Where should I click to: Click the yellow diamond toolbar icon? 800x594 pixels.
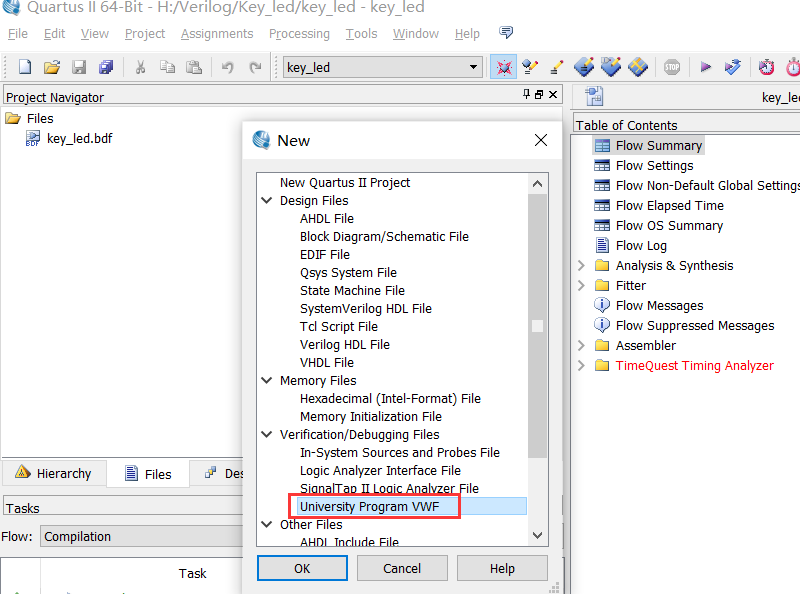[638, 67]
